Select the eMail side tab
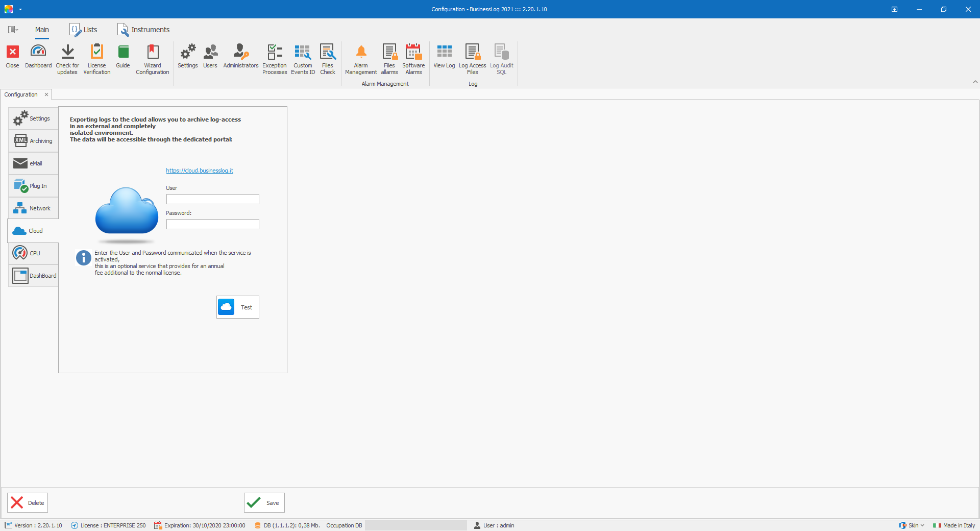This screenshot has height=531, width=980. point(33,163)
